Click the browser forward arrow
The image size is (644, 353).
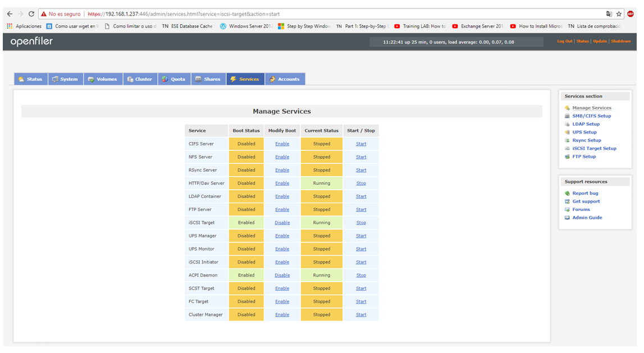click(21, 14)
